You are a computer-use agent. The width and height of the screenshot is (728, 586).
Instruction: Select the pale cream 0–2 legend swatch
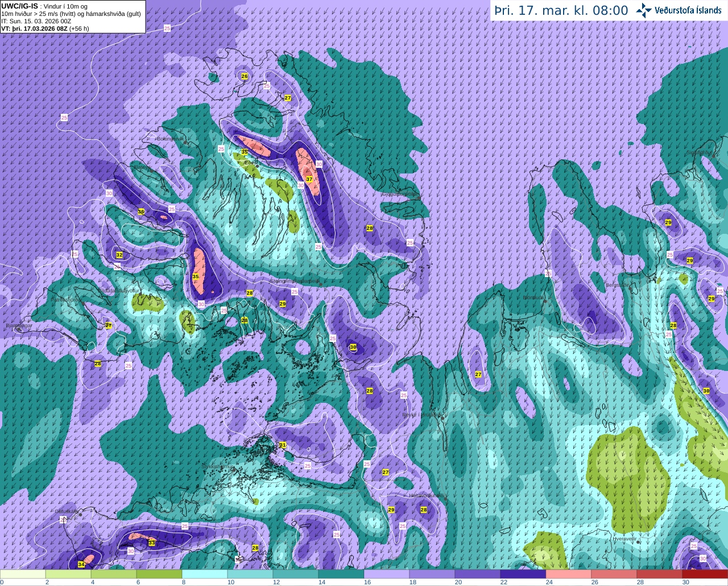(23, 574)
